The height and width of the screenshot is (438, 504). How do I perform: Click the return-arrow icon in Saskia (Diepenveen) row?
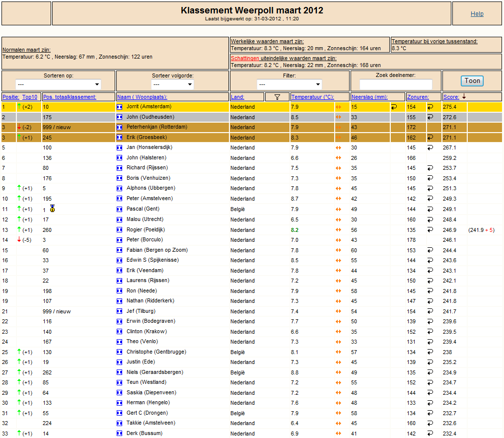pyautogui.click(x=430, y=392)
